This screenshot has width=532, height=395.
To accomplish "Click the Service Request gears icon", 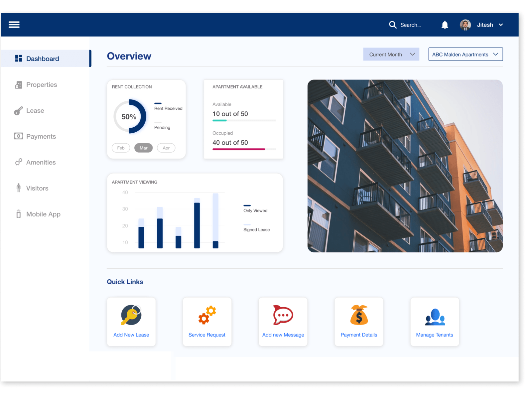I will 207,315.
